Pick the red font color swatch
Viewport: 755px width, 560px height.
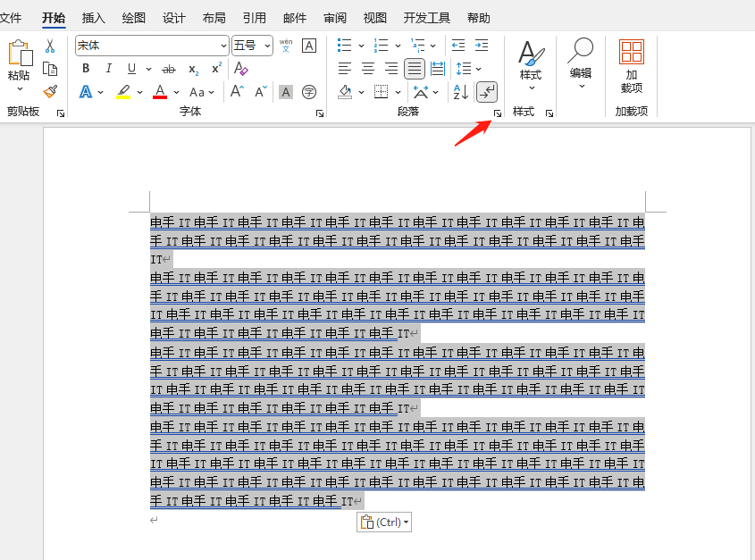(x=159, y=92)
